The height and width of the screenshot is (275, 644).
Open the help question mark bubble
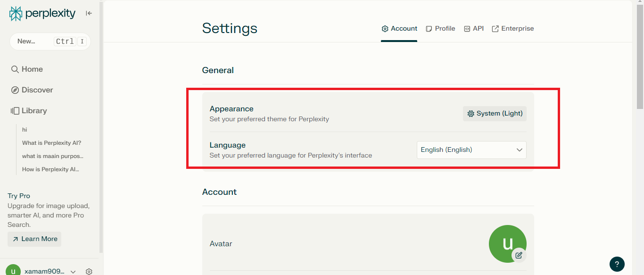pos(618,264)
